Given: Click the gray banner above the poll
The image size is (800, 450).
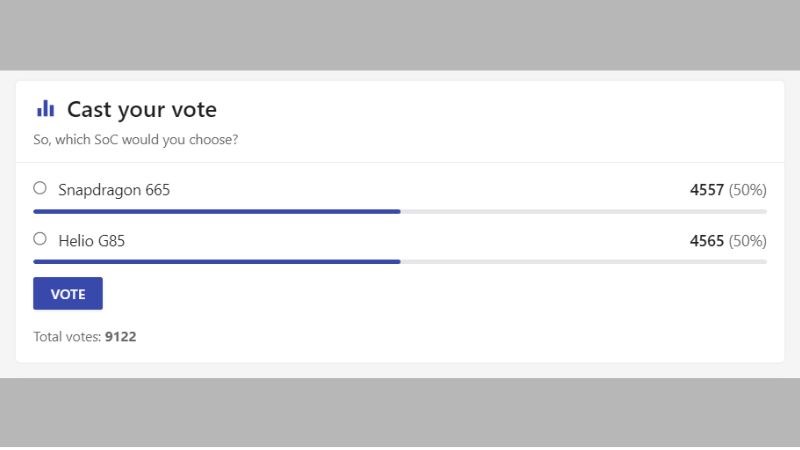Looking at the screenshot, I should click(x=400, y=35).
